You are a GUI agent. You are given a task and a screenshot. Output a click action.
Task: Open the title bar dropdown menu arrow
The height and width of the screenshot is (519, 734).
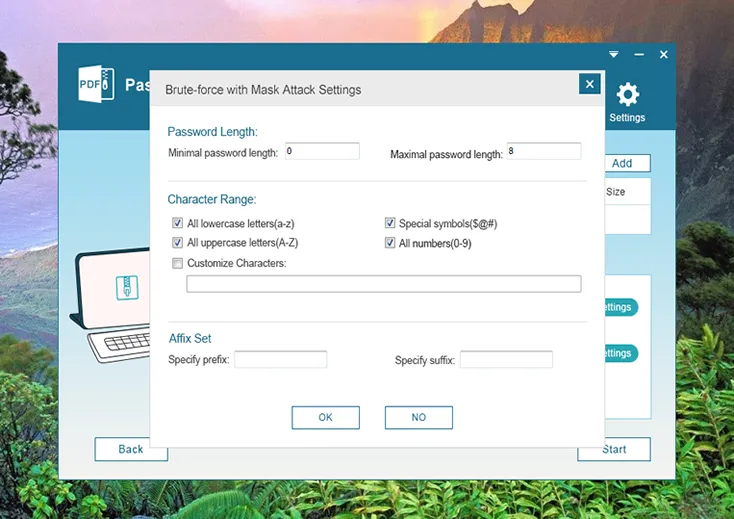tap(614, 54)
